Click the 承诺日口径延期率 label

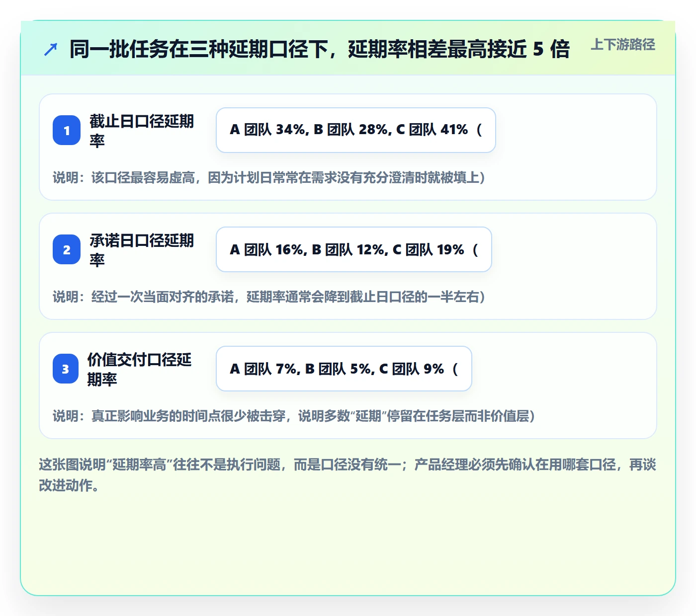tap(142, 250)
